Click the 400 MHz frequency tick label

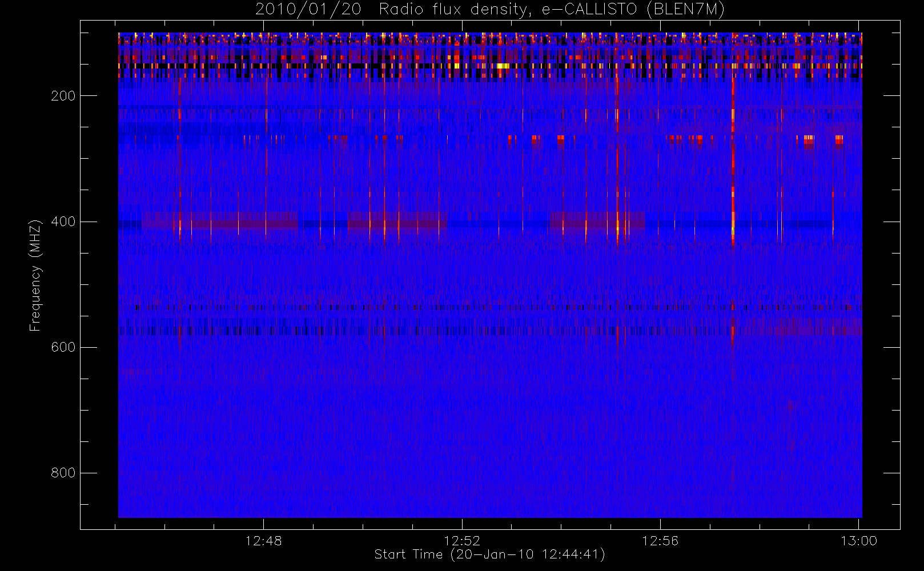point(63,222)
